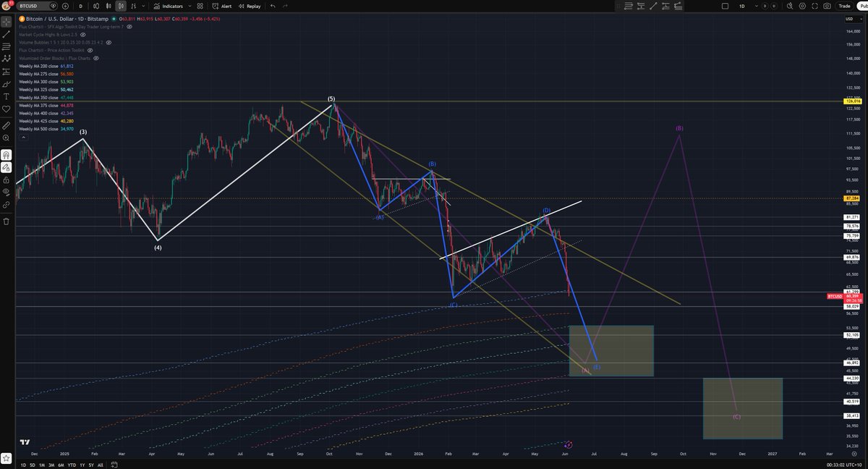Toggle visibility of Volume Bubbles indicator

pos(109,43)
